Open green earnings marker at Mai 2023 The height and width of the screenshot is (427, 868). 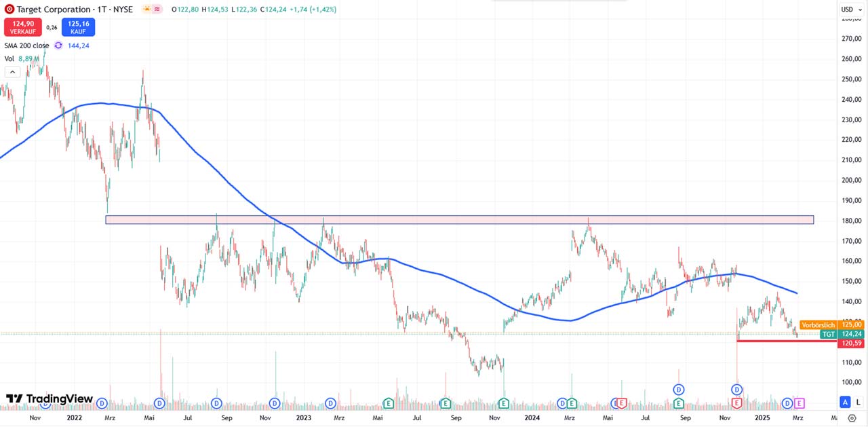click(x=389, y=403)
